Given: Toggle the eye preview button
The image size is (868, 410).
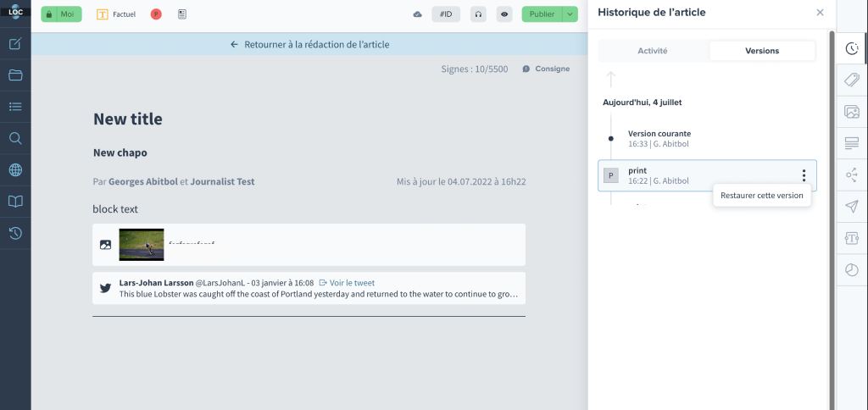Looking at the screenshot, I should pyautogui.click(x=504, y=14).
